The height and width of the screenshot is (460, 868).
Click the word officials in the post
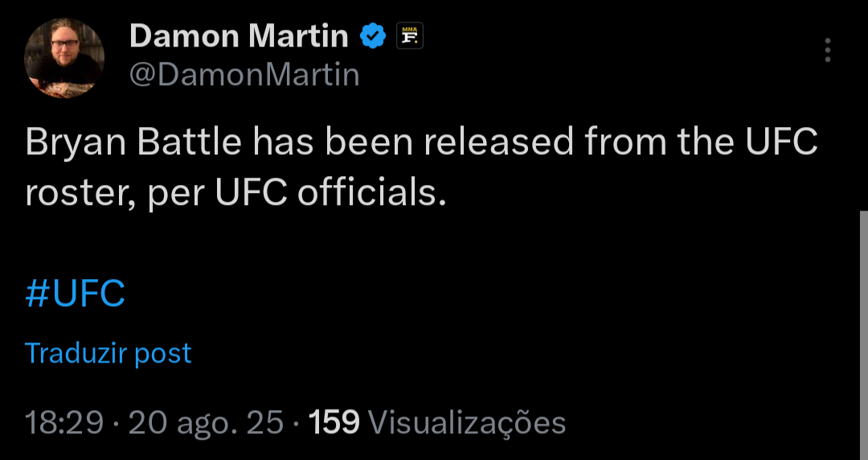(372, 193)
